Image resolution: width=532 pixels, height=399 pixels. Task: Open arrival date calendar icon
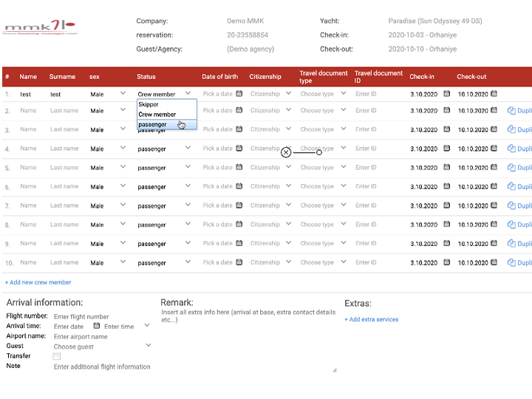97,326
